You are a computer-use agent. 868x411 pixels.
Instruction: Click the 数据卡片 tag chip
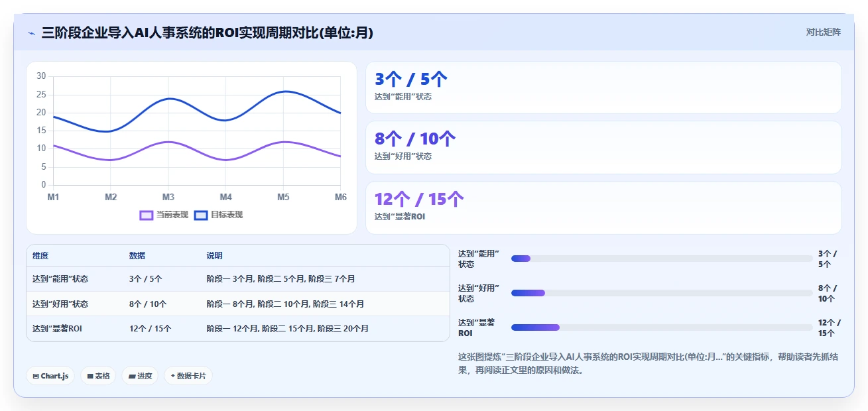pyautogui.click(x=188, y=376)
